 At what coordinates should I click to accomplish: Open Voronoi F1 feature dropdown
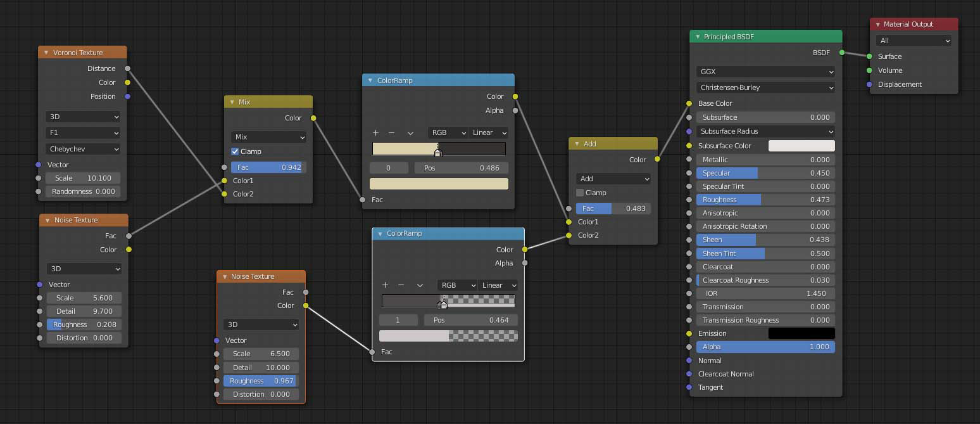82,132
